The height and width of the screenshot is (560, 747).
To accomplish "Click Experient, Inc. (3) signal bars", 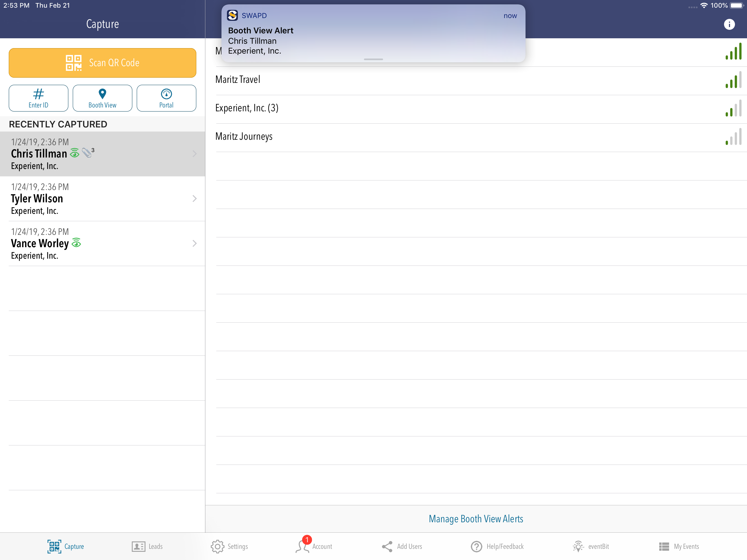I will [x=733, y=109].
